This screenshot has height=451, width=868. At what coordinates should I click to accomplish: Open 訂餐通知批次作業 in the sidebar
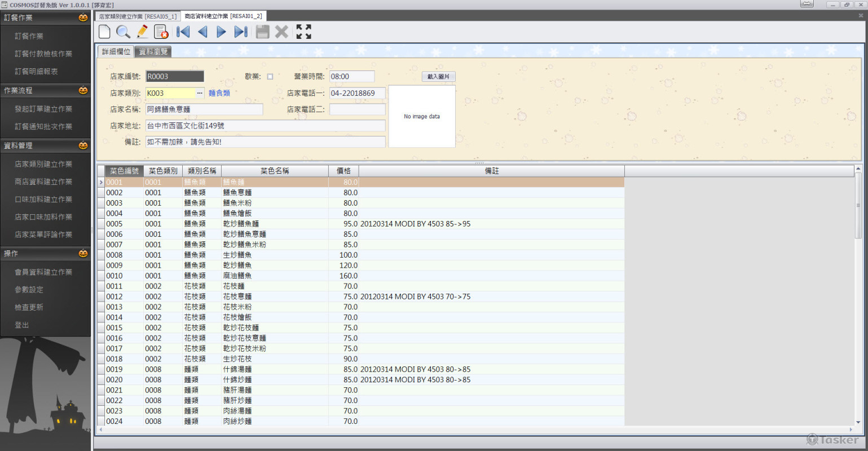tap(43, 127)
